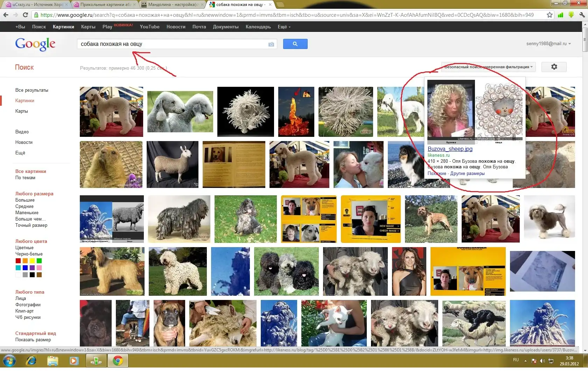Bookmark this page with the star icon
Viewport: 588px width, 371px height.
click(x=549, y=15)
